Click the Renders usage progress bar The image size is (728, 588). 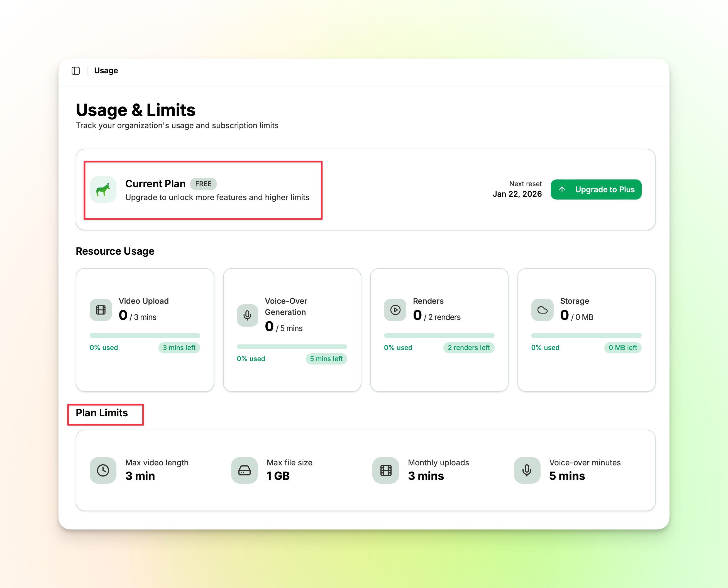(x=439, y=335)
